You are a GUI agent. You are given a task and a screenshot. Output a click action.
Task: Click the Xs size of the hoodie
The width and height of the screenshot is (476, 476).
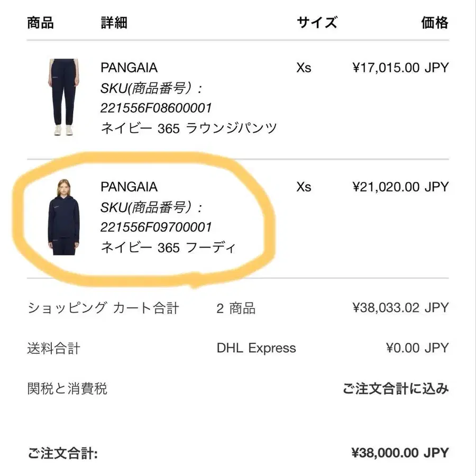coord(304,187)
